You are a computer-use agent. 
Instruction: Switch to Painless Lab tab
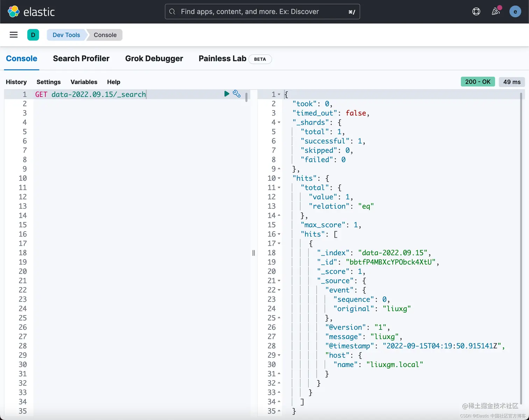click(x=223, y=58)
